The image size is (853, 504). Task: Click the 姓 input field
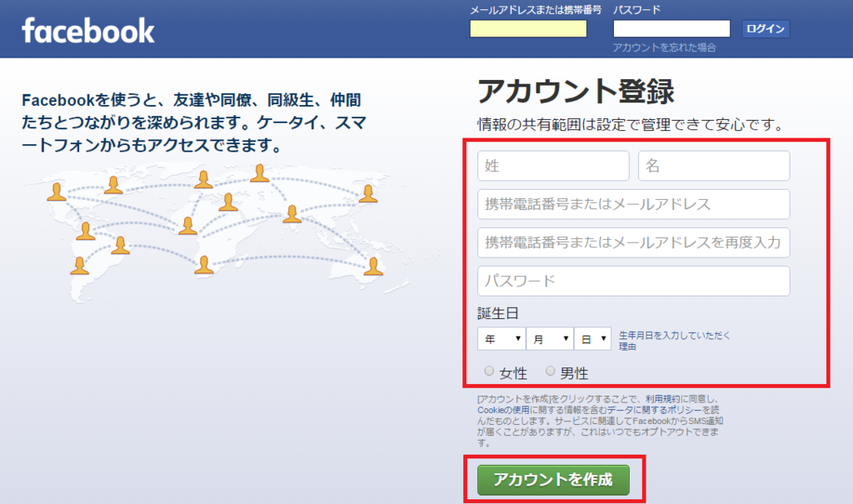click(x=553, y=166)
